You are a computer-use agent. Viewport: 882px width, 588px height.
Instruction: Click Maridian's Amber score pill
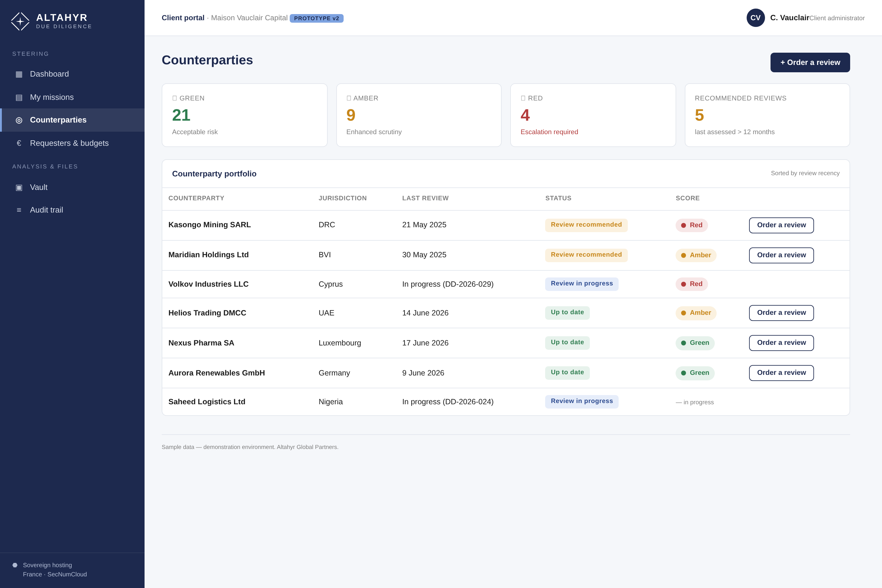coord(696,255)
